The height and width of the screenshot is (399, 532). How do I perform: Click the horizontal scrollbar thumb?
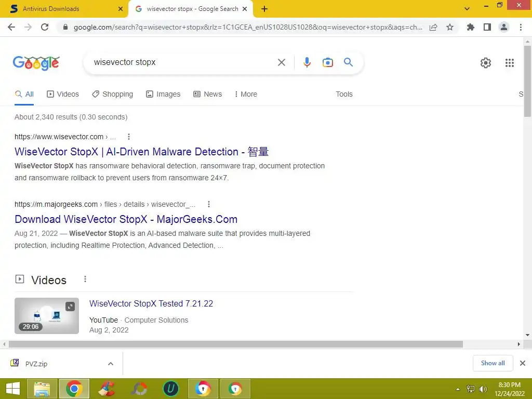pos(236,344)
